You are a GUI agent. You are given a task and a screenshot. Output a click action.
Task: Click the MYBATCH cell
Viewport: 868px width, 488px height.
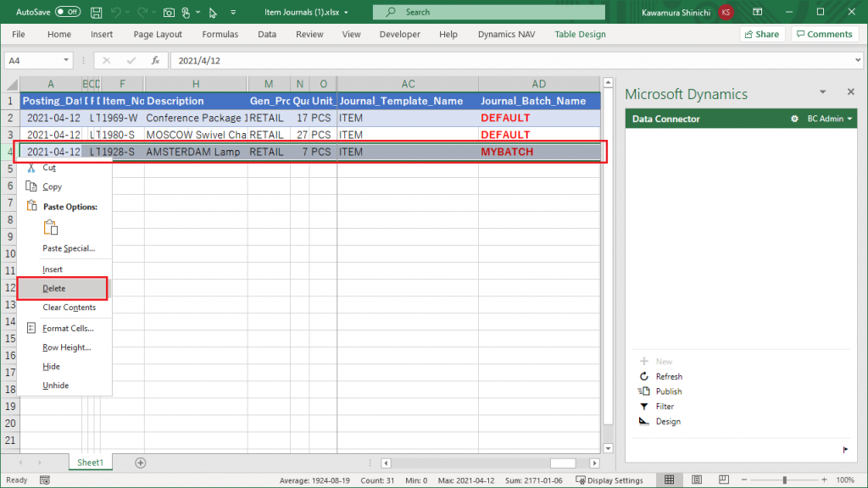click(x=539, y=152)
